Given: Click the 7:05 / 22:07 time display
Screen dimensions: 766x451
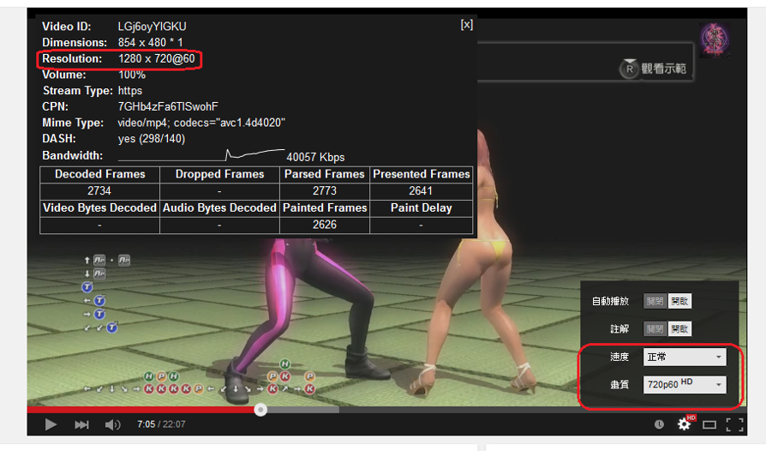Looking at the screenshot, I should [x=161, y=424].
